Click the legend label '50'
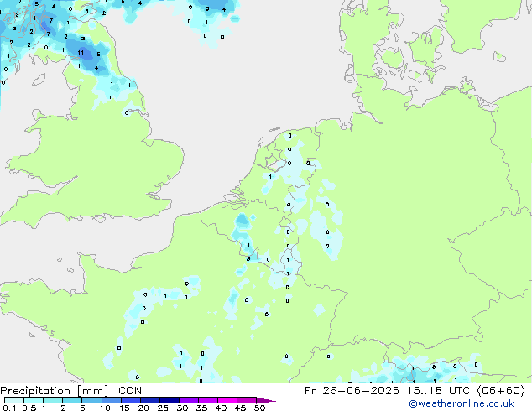 tap(260, 408)
